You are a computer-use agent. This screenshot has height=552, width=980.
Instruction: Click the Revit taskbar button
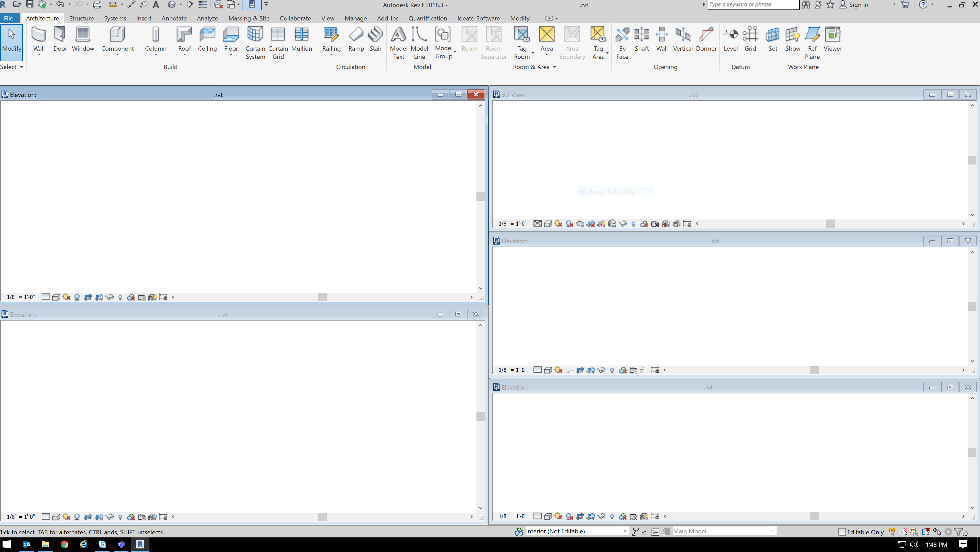pos(140,544)
